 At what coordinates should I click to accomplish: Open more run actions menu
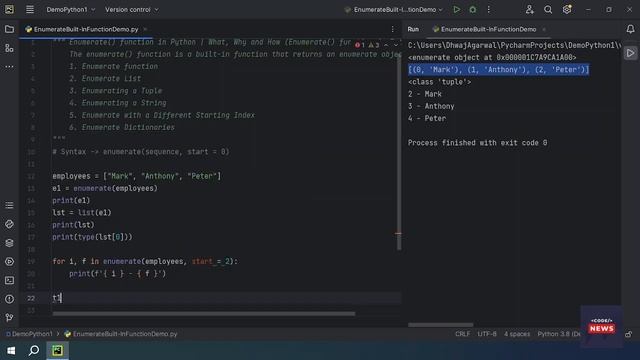click(489, 9)
